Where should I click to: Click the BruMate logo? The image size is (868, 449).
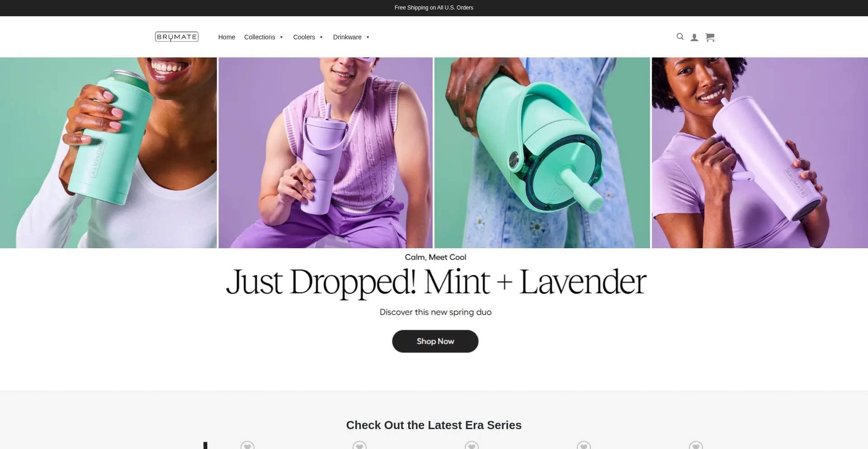coord(177,37)
